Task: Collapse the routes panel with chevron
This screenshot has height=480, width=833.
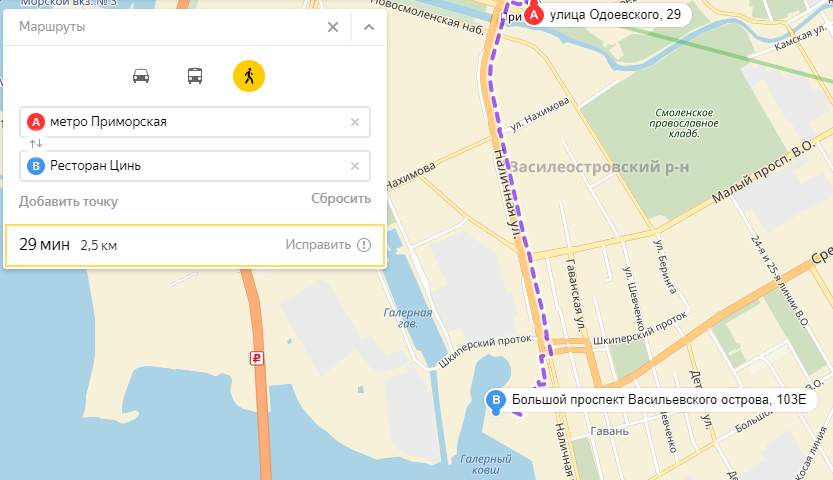Action: (x=369, y=27)
